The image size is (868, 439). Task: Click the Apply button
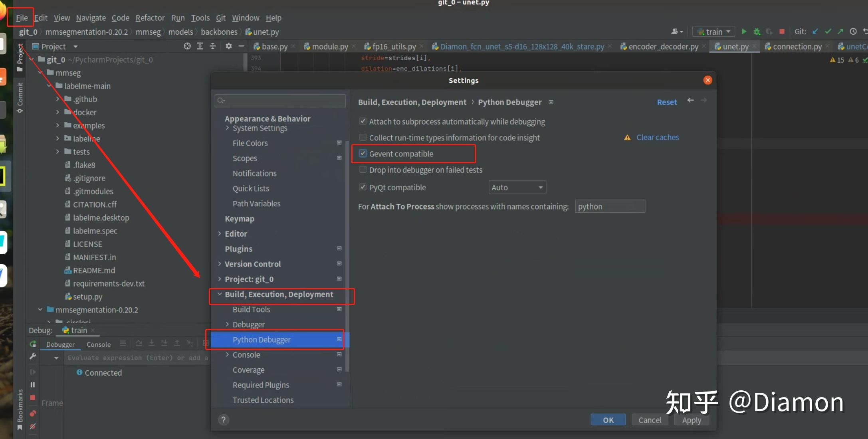[x=691, y=420]
